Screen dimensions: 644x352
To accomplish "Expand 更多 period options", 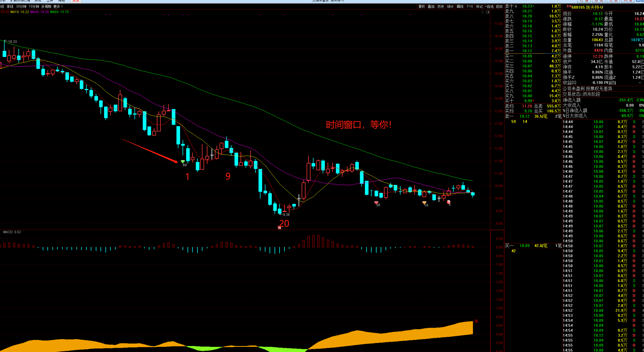I will click(x=58, y=6).
